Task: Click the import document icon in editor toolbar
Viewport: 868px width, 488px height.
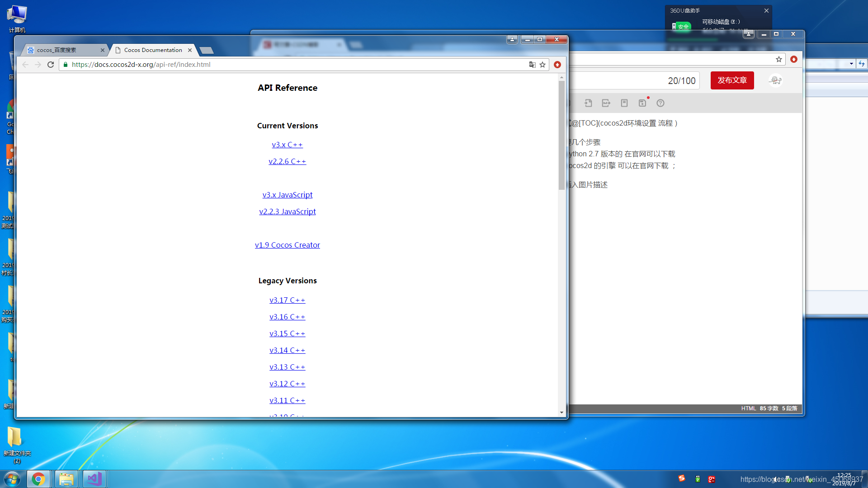Action: pyautogui.click(x=588, y=103)
